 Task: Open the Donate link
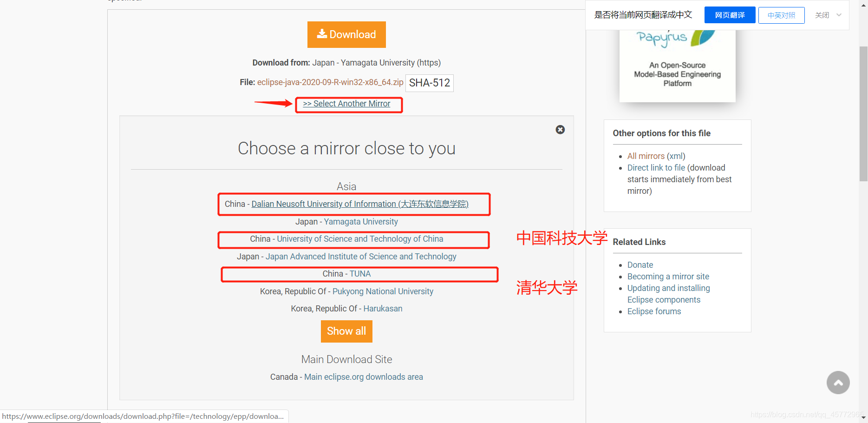640,265
